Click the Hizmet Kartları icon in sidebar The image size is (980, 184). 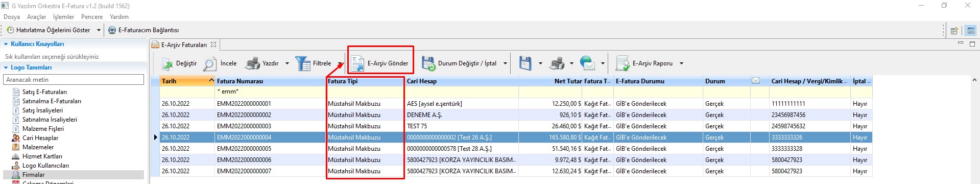point(16,156)
